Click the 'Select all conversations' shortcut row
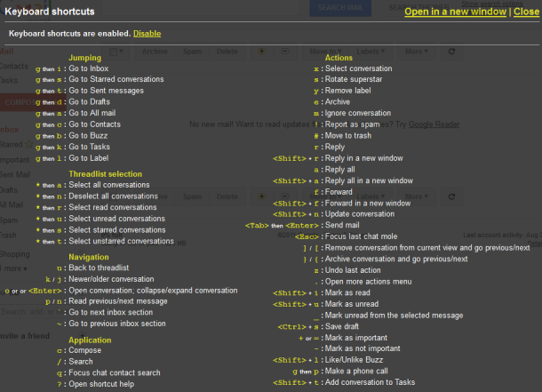The width and height of the screenshot is (542, 392). pos(92,185)
